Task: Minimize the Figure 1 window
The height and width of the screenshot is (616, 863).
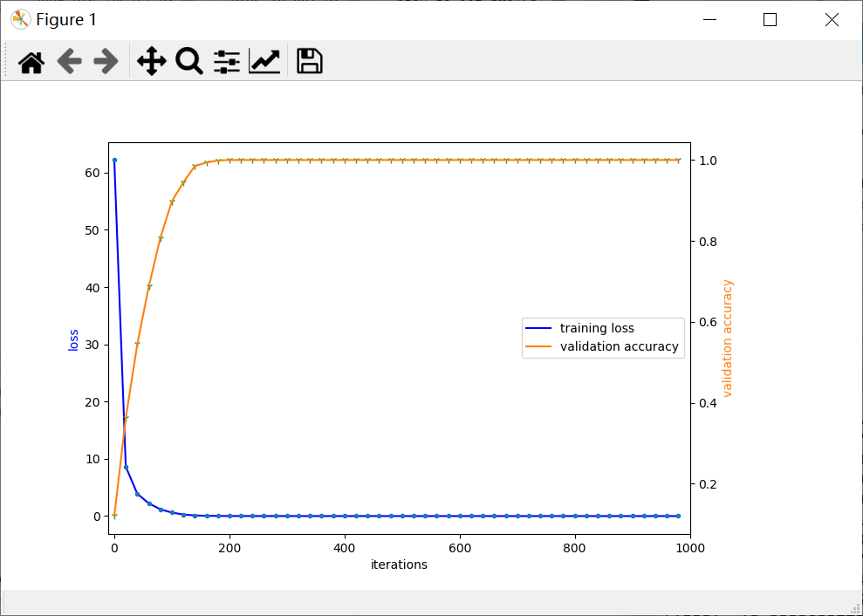Action: pos(710,20)
